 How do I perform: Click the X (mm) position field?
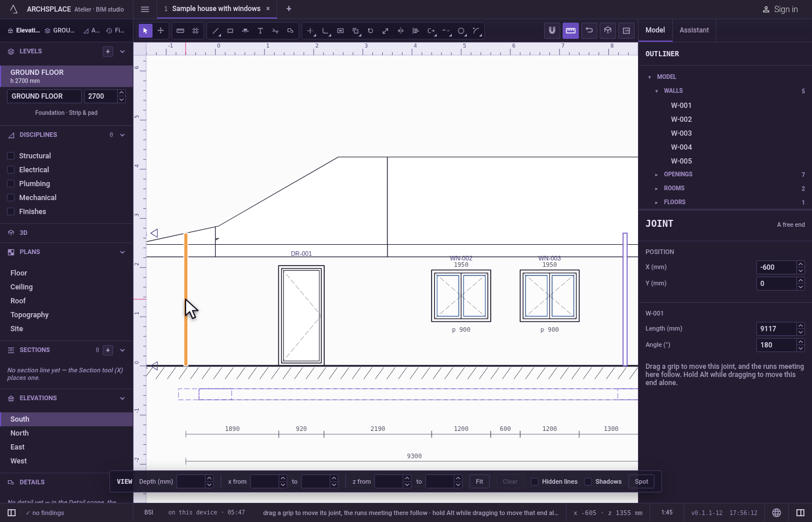(x=777, y=267)
